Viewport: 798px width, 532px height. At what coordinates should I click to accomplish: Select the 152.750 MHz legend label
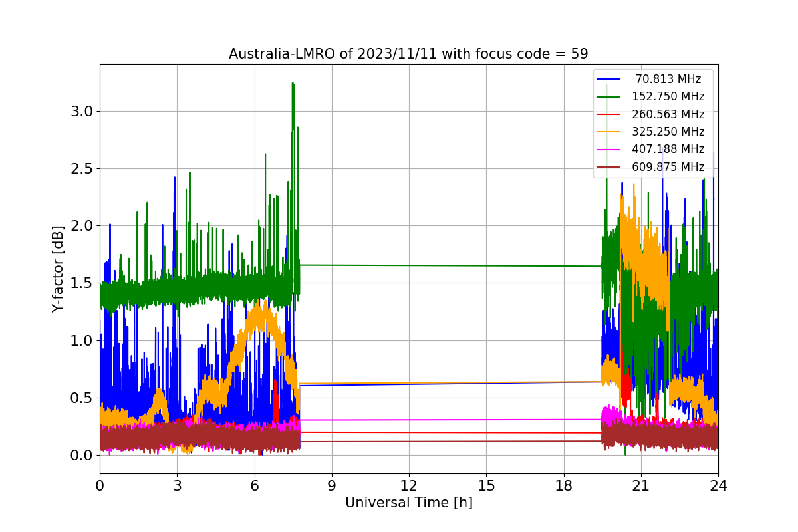[668, 97]
